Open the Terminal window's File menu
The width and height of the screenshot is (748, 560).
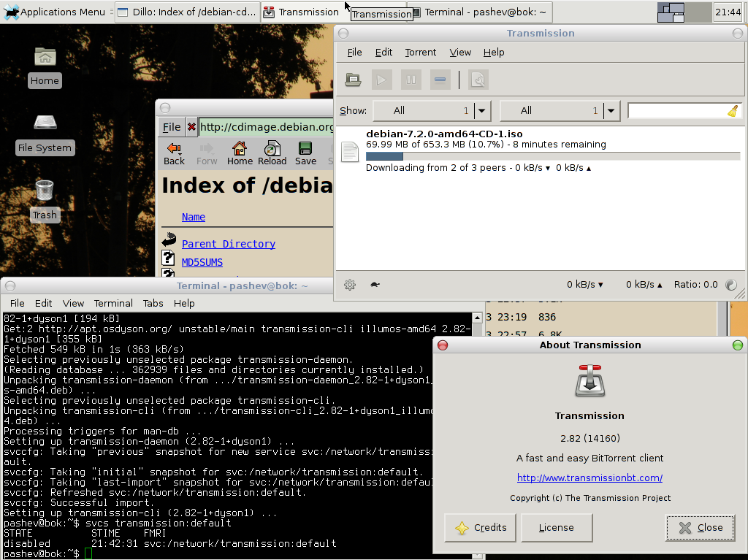[18, 304]
